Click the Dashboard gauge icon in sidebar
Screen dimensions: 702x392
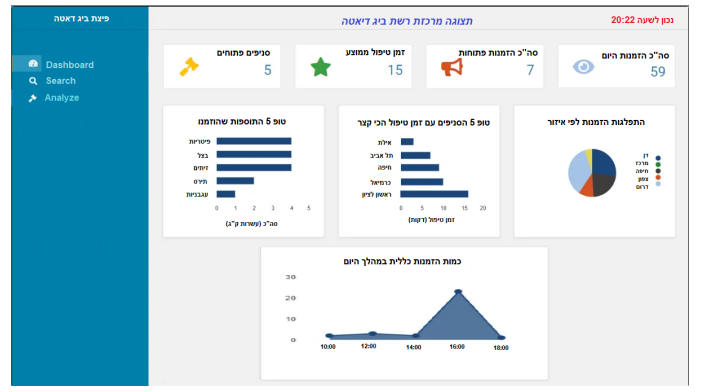pos(33,64)
